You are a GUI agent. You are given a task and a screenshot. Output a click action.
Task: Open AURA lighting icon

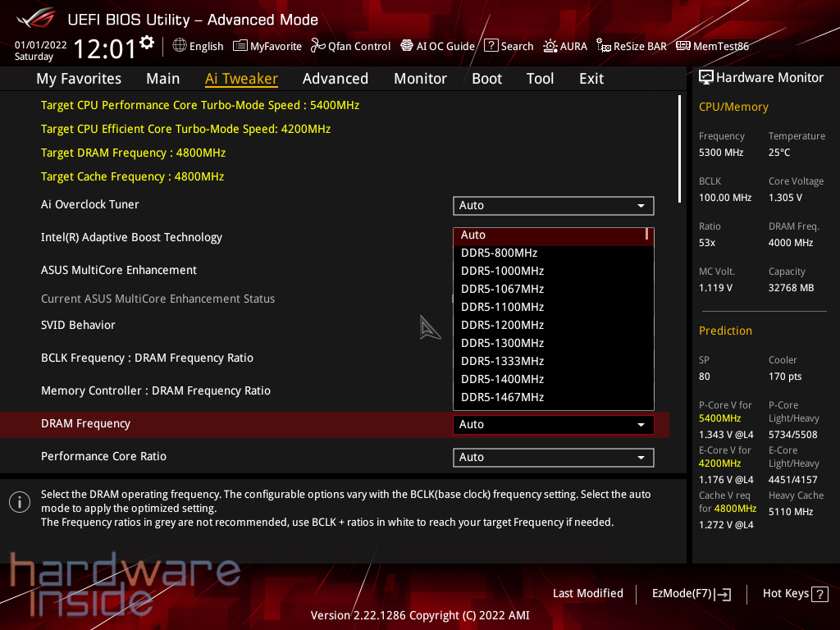click(550, 46)
